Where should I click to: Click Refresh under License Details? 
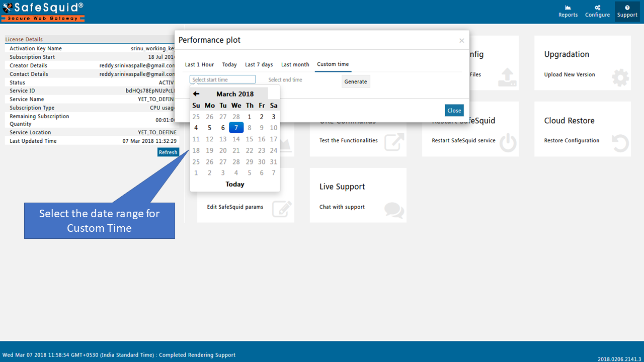point(168,152)
